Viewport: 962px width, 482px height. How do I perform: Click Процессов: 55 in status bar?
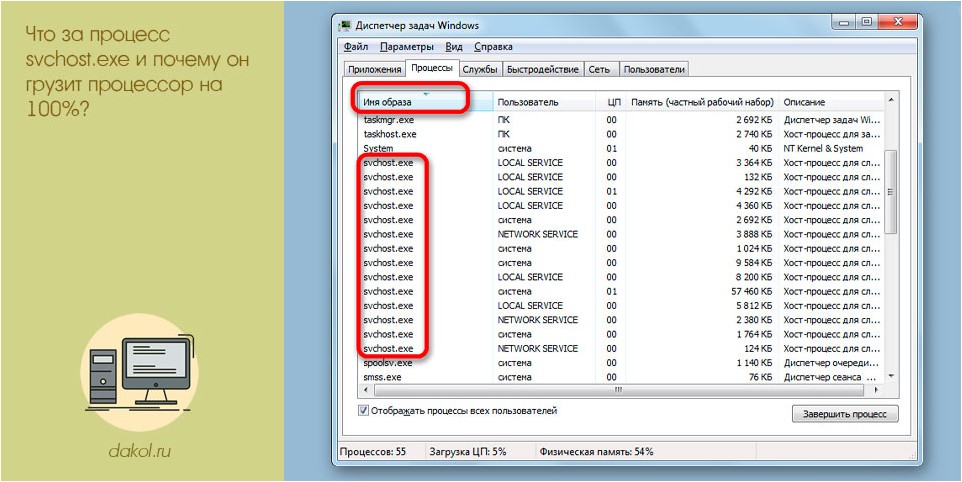[x=373, y=452]
